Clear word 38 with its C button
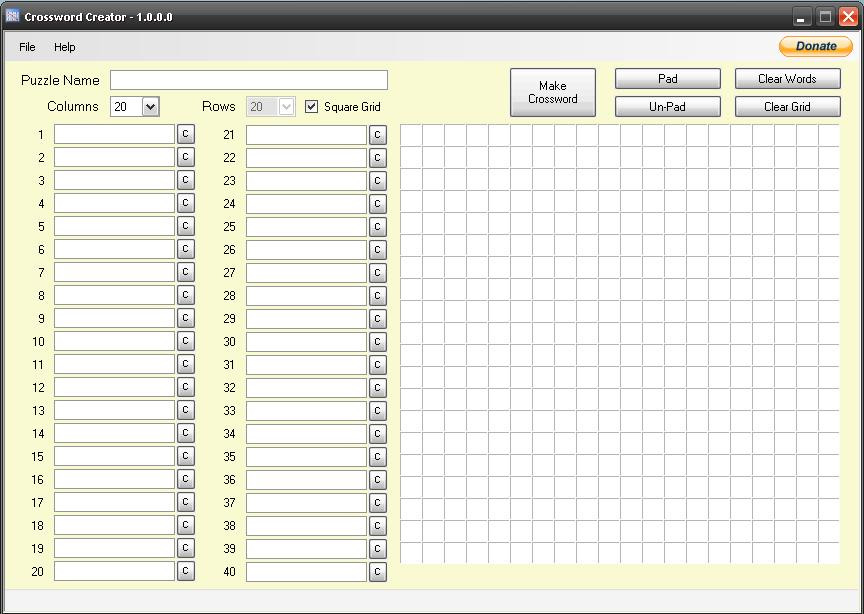The height and width of the screenshot is (614, 864). [377, 525]
